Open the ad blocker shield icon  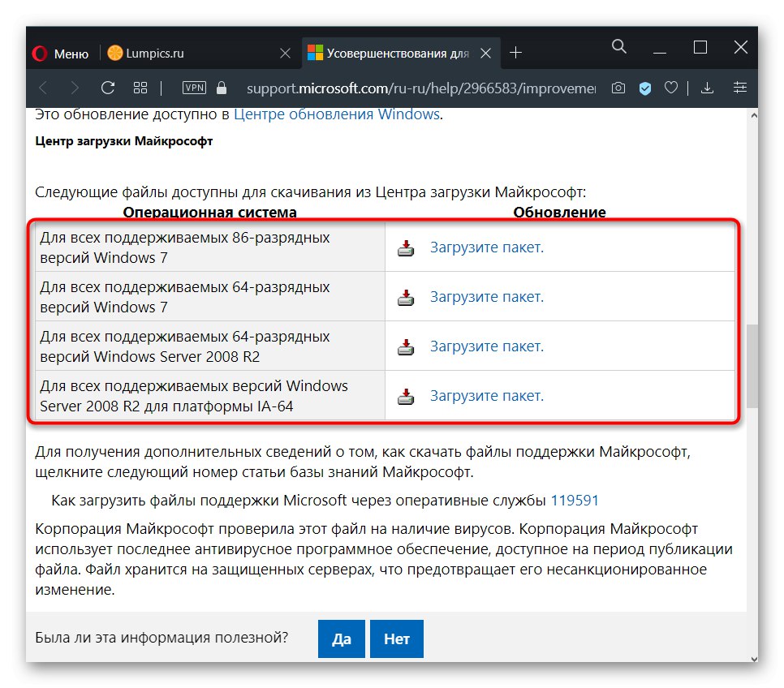coord(645,88)
